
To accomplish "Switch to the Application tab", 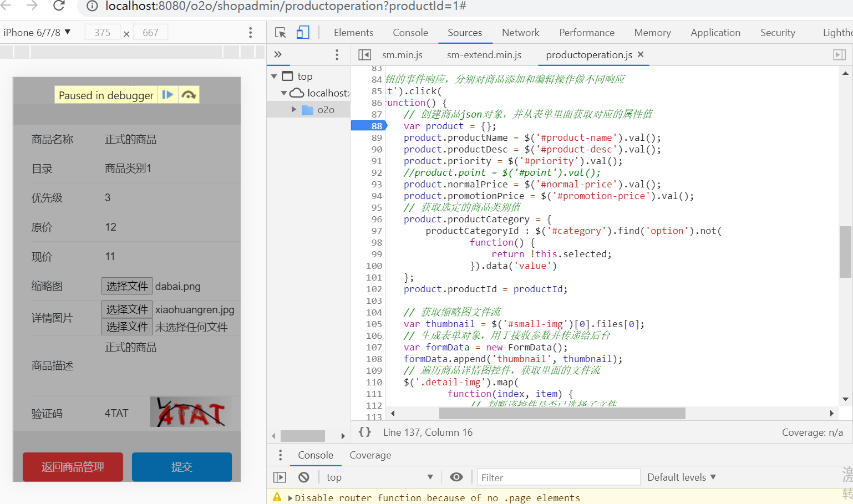I will [x=715, y=33].
